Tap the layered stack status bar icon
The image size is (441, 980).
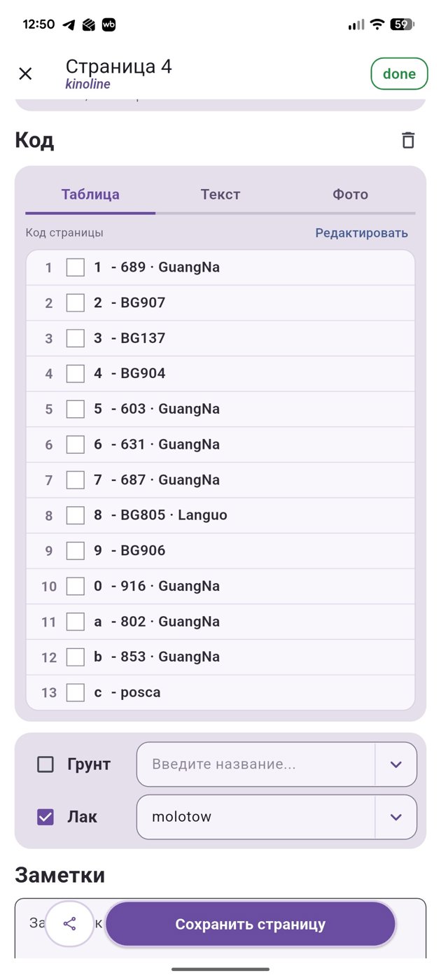point(88,24)
